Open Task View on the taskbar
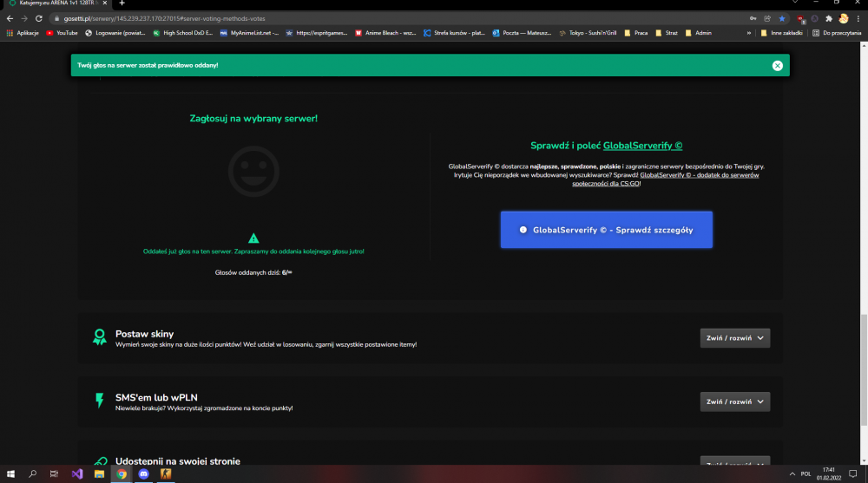 (x=54, y=474)
